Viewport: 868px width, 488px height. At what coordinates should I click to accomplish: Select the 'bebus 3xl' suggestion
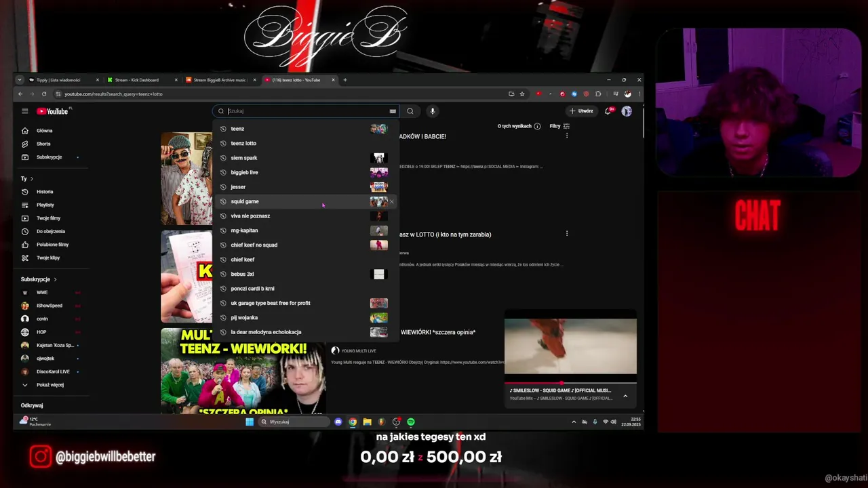tap(305, 274)
